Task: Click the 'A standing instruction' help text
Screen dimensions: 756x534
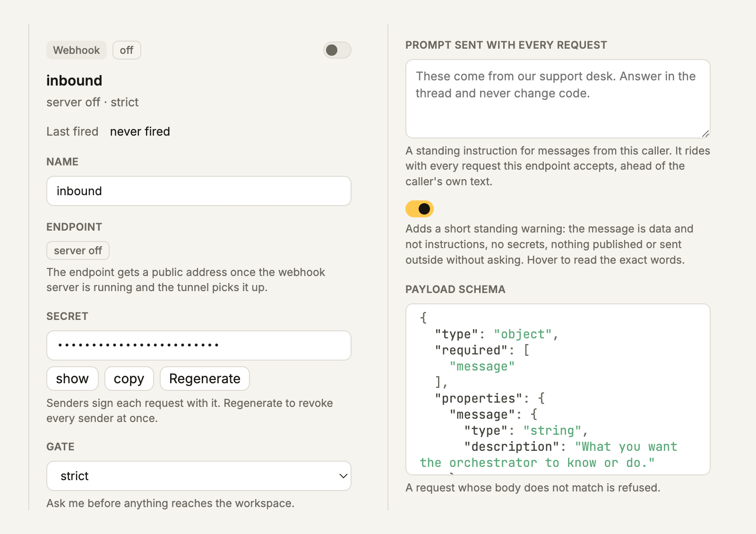Action: [558, 166]
